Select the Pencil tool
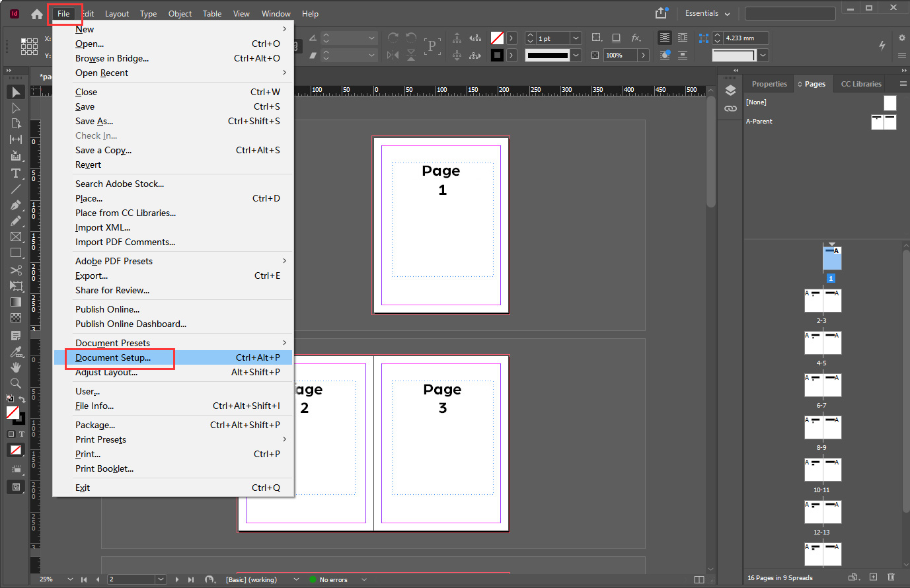The width and height of the screenshot is (910, 588). click(x=16, y=221)
